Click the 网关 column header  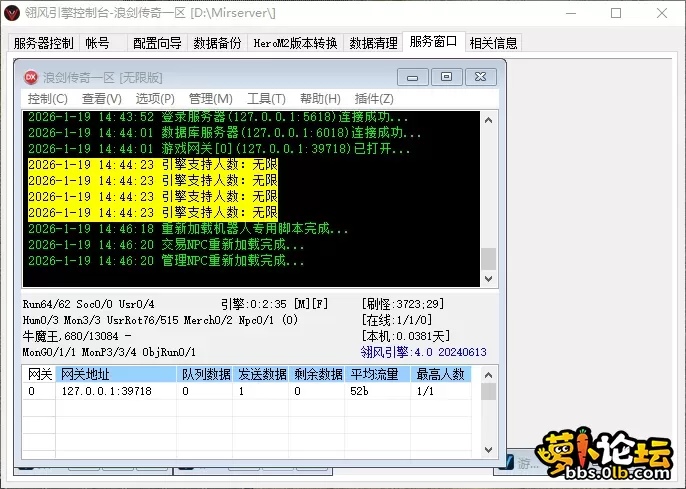(x=39, y=374)
